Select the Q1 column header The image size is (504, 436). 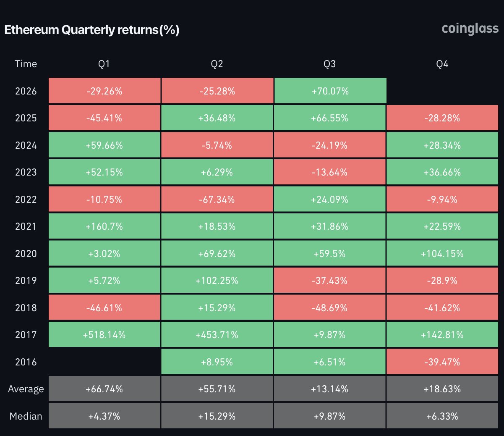click(x=104, y=64)
